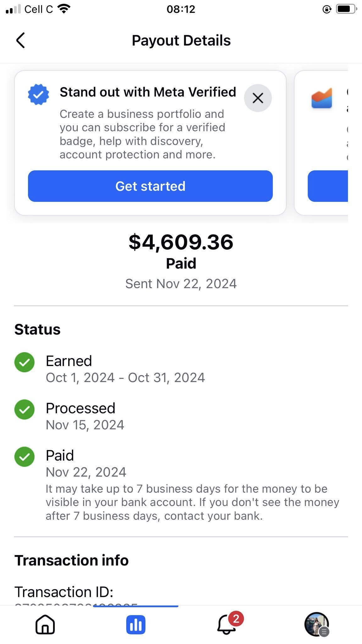Open the profile picture menu
362x644 pixels.
pyautogui.click(x=316, y=624)
